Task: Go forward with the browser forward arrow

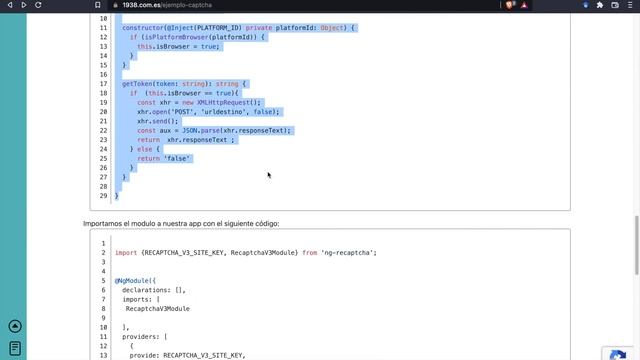Action: click(x=24, y=5)
